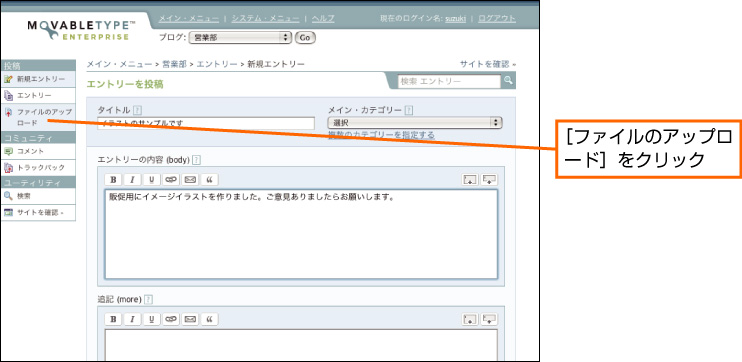Click 営業部 in the breadcrumb

point(174,64)
